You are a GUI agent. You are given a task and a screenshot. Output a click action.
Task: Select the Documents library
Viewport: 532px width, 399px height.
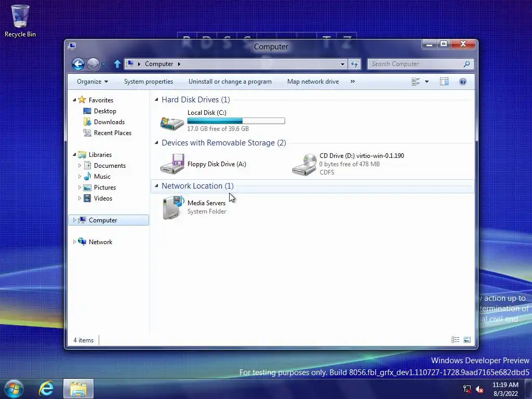[x=110, y=166]
